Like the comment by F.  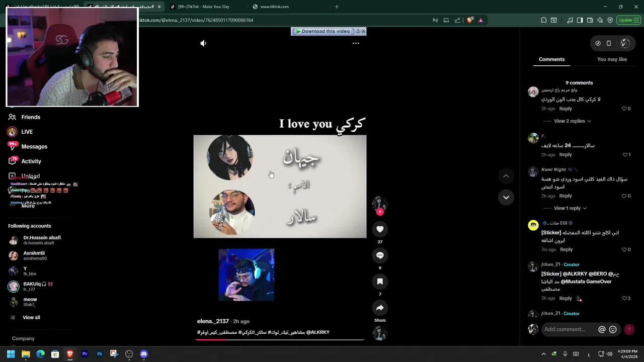click(625, 155)
